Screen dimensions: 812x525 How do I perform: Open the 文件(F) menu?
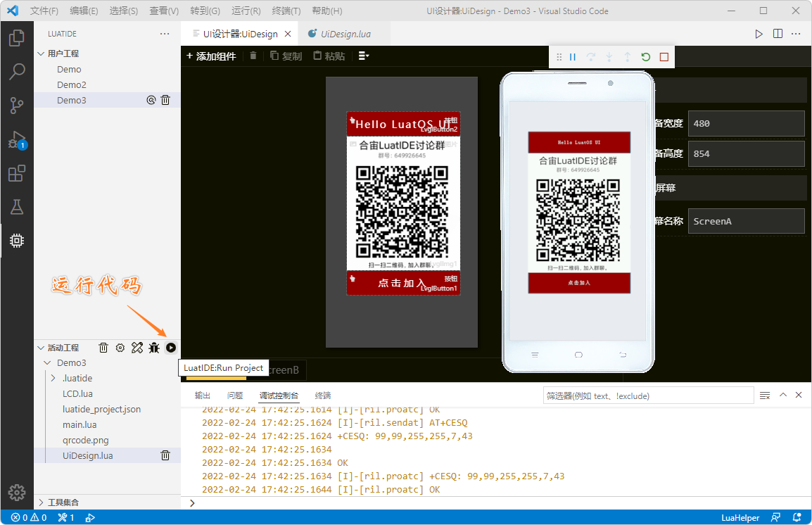click(44, 11)
